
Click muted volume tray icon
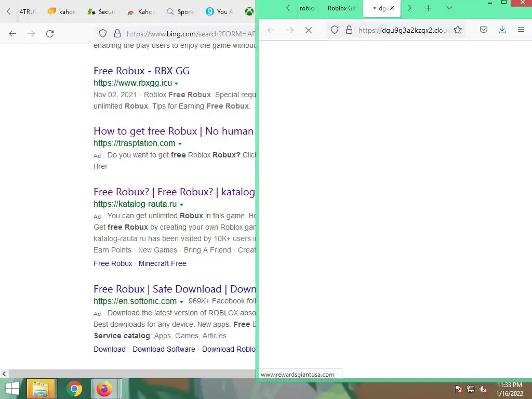click(x=483, y=389)
